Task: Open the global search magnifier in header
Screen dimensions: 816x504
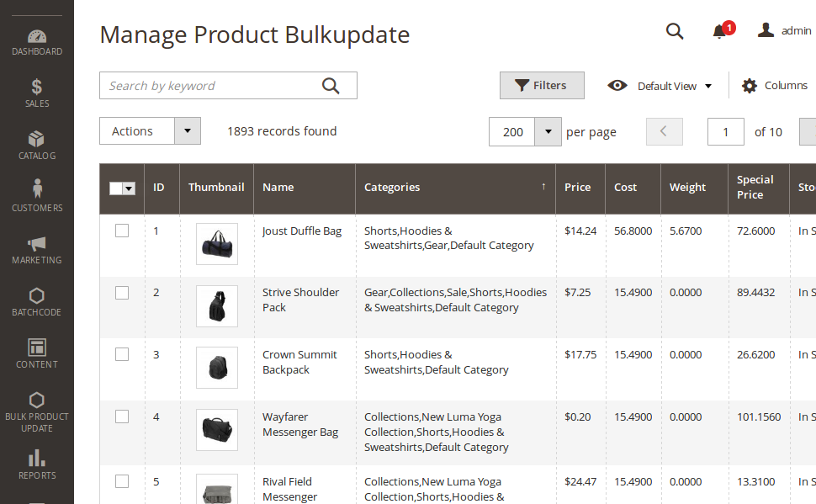Action: point(675,31)
